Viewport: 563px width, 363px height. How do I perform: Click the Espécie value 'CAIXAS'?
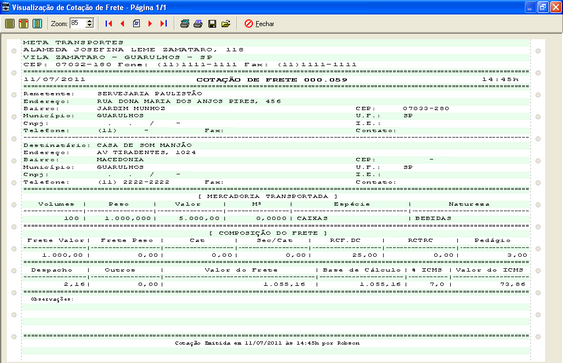point(312,218)
